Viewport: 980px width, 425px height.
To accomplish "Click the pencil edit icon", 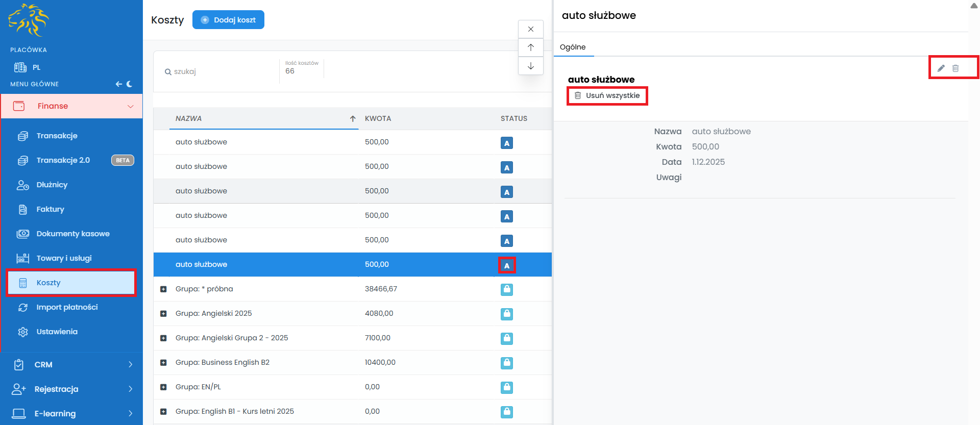I will pyautogui.click(x=941, y=68).
